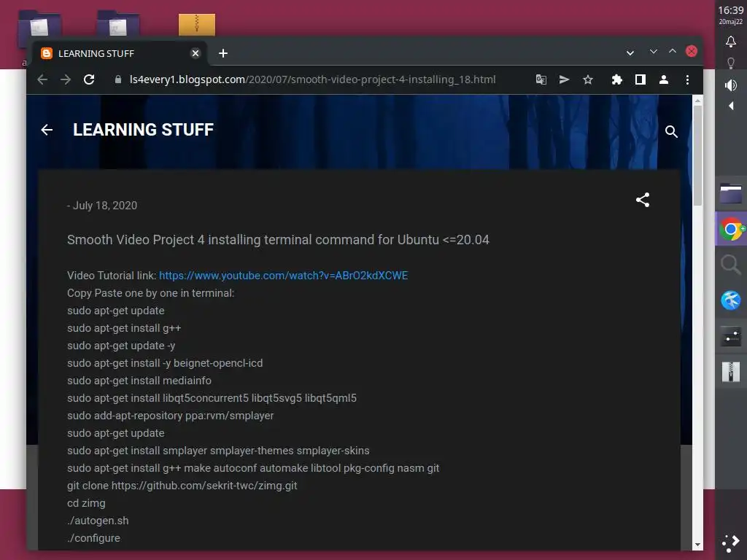Click the July 18, 2020 date
The height and width of the screenshot is (560, 747).
[x=105, y=206]
